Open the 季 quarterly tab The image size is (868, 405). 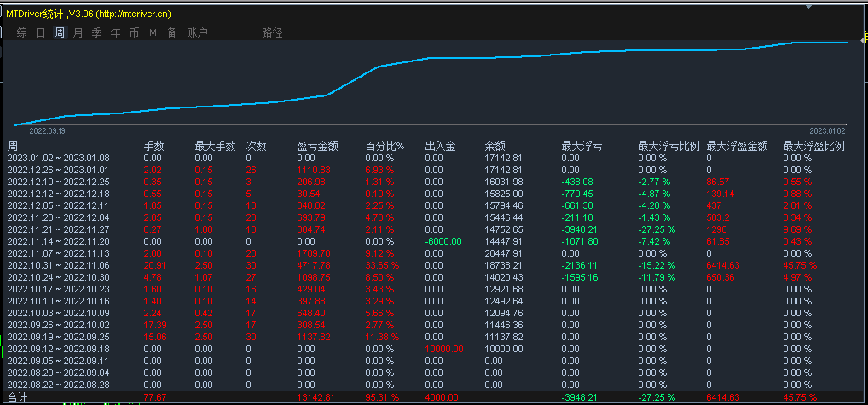click(97, 32)
